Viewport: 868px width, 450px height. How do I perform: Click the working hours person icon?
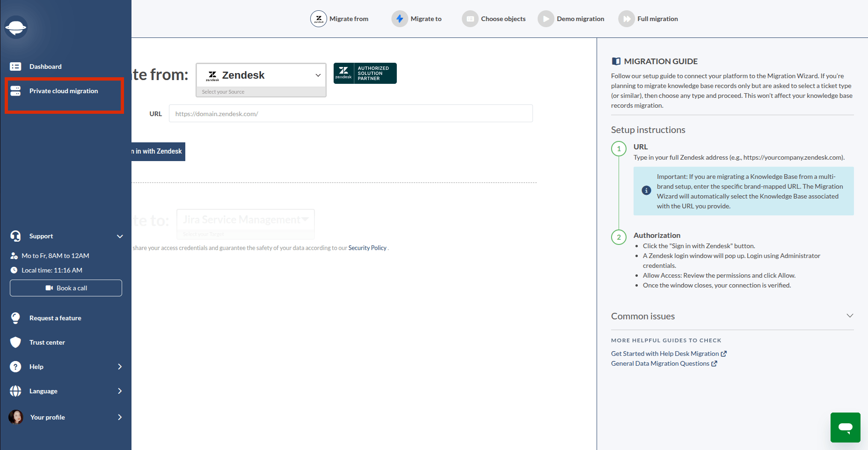pyautogui.click(x=14, y=256)
